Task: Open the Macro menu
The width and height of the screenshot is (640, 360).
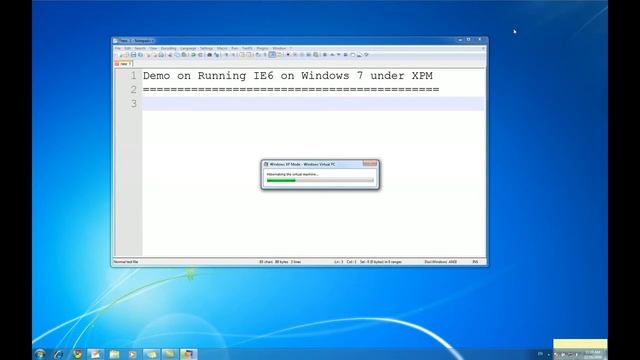Action: point(222,49)
